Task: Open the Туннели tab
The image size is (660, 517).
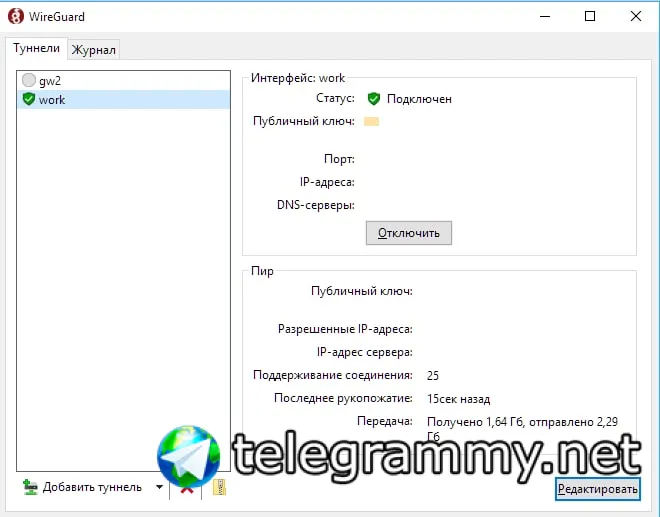Action: (36, 48)
